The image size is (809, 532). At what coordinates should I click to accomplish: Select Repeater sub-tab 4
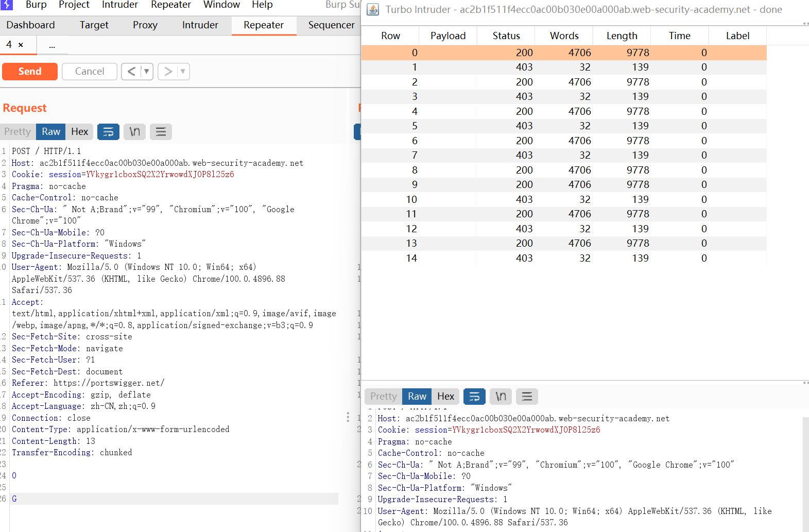pyautogui.click(x=9, y=45)
